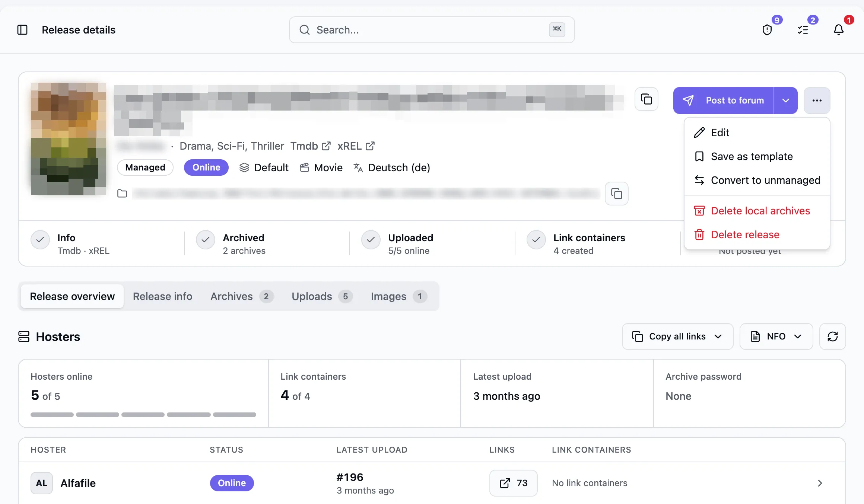Click the Uploaded step checkmark
The width and height of the screenshot is (864, 504).
coord(371,240)
